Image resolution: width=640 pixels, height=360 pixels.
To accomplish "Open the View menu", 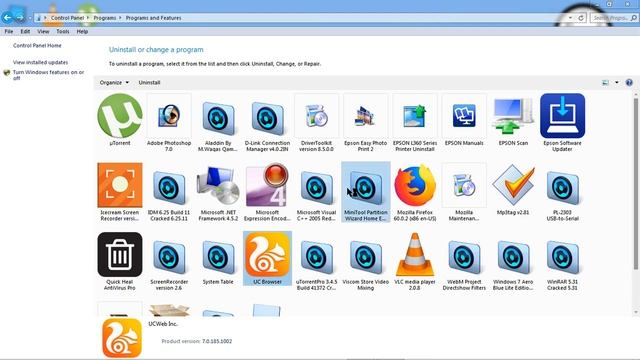I will (x=43, y=31).
